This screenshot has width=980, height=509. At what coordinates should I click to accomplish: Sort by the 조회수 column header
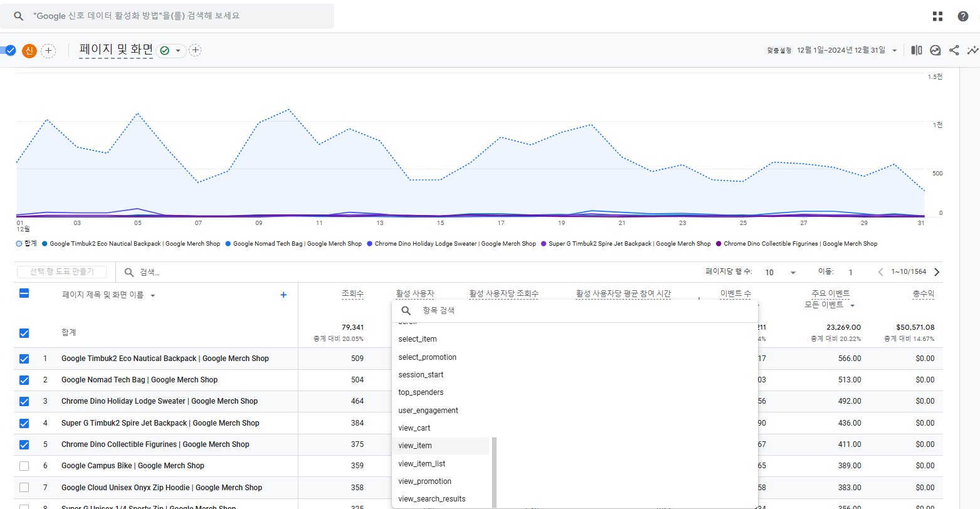click(x=352, y=293)
